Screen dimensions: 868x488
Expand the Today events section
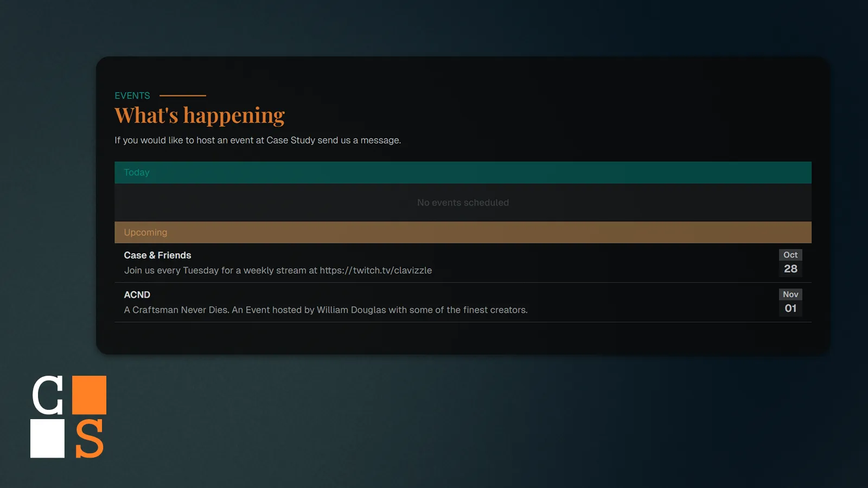[x=462, y=172]
